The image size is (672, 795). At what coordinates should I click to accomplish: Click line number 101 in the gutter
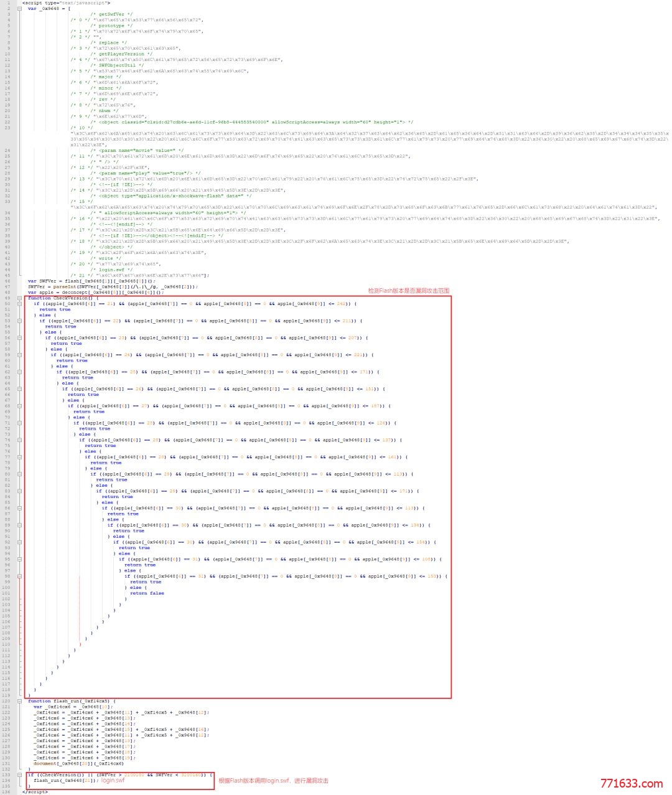click(7, 593)
